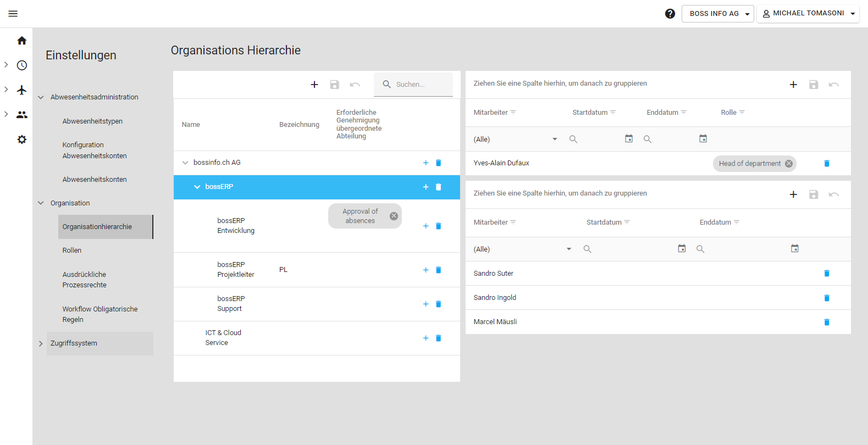Delete the Yves-Alain Dufaux row
Image resolution: width=868 pixels, height=445 pixels.
tap(827, 163)
